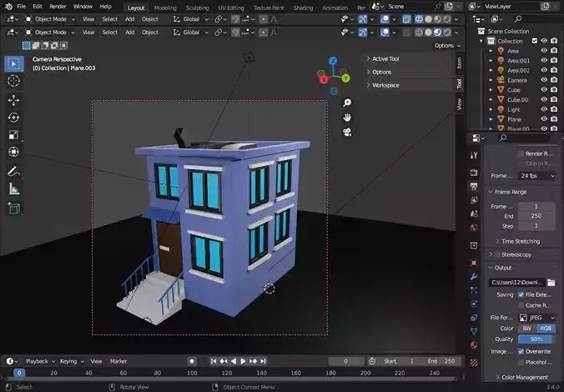Screen dimensions: 564x392
Task: Open the Global orientation dropdown in top header
Action: point(190,19)
